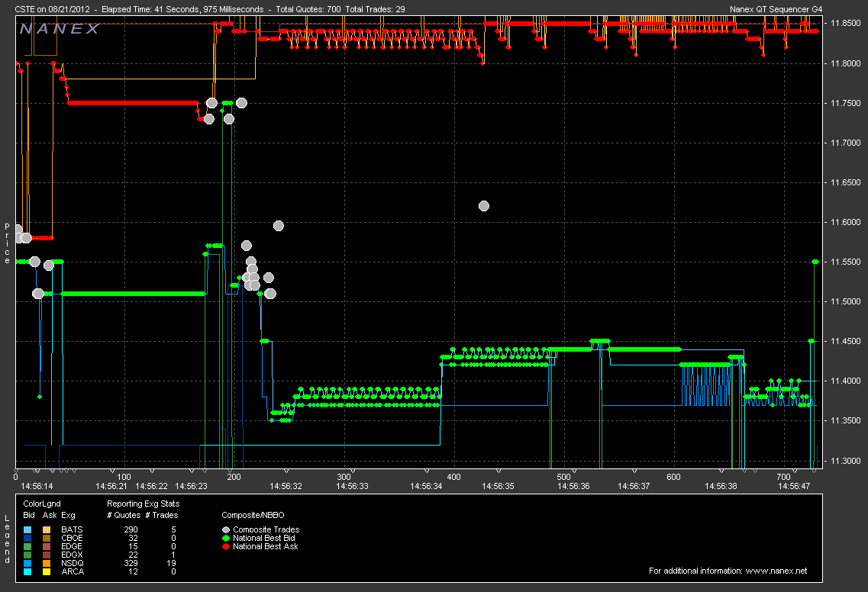This screenshot has height=592, width=868.
Task: Click the NSDQ quote count 329
Action: tap(131, 563)
